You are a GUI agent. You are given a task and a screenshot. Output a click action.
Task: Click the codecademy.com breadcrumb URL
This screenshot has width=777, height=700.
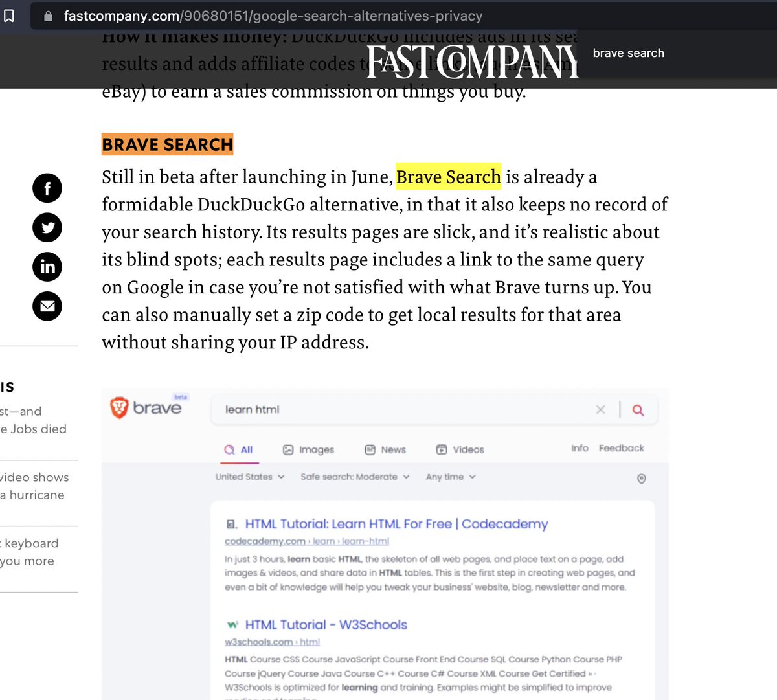[x=307, y=541]
